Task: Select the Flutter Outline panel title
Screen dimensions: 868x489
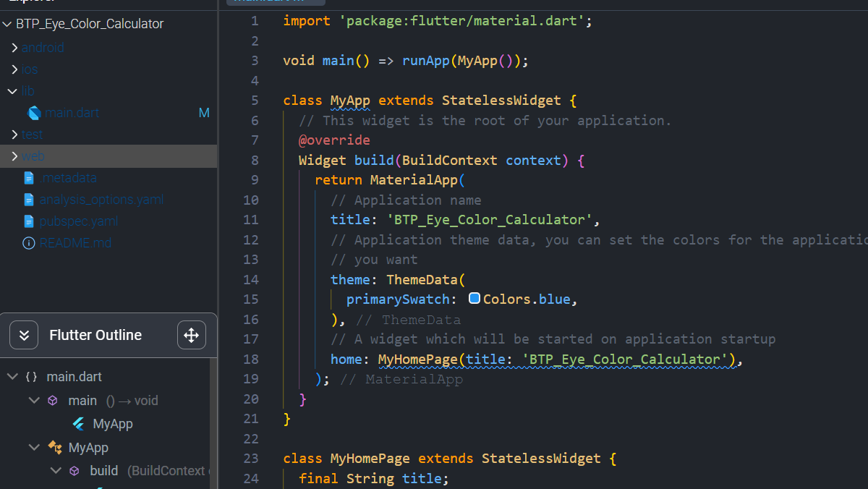Action: pyautogui.click(x=95, y=335)
